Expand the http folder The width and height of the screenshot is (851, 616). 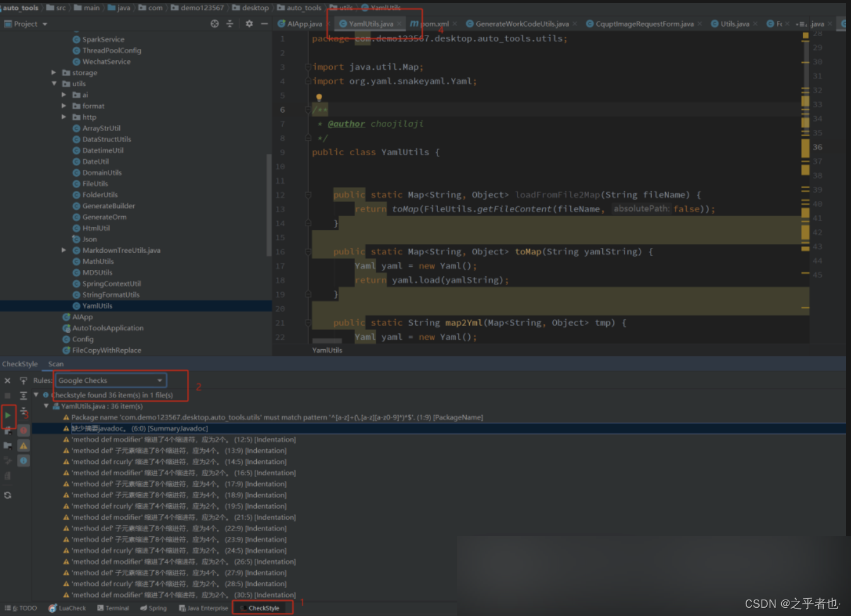(64, 117)
